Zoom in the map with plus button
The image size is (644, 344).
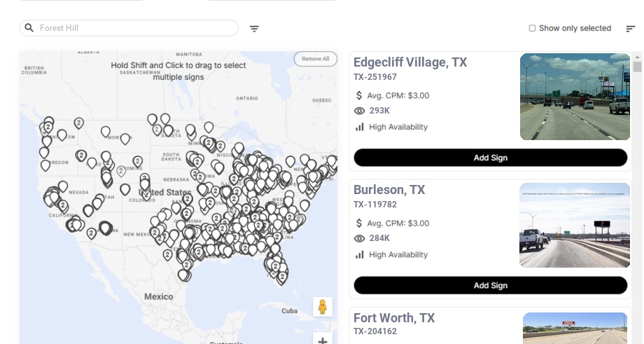[x=322, y=340]
